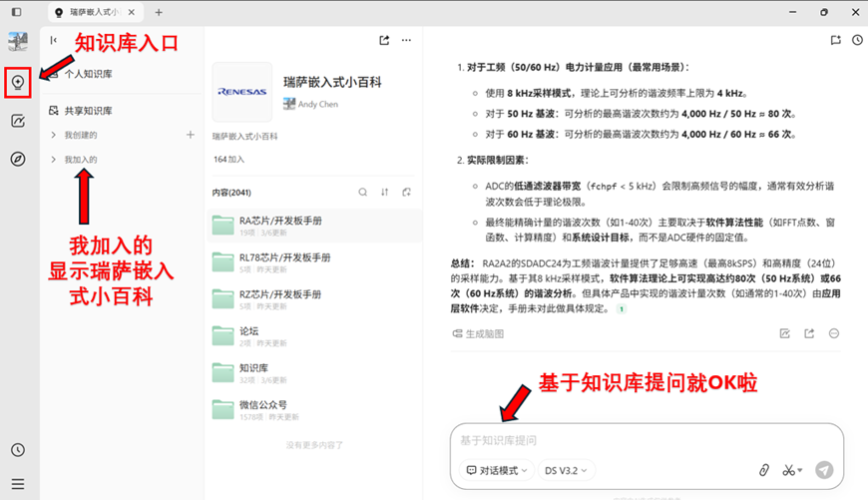Expand the 我创建的 tree section
The height and width of the screenshot is (500, 868).
(x=54, y=135)
